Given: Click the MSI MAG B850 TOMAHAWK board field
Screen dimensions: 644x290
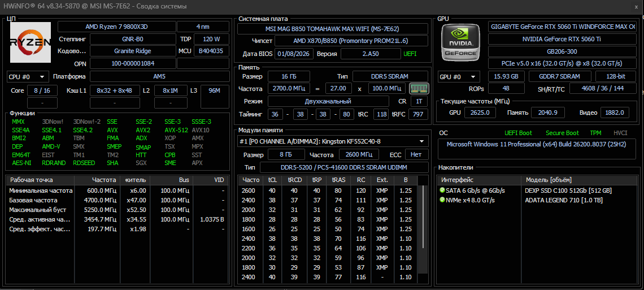Looking at the screenshot, I should tap(333, 29).
